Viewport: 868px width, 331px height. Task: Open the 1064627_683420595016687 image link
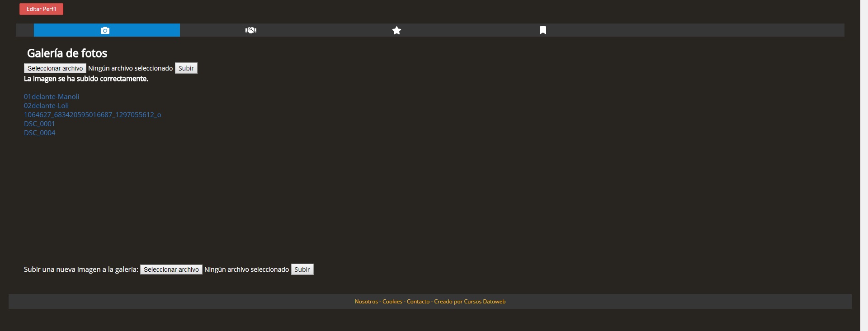92,115
